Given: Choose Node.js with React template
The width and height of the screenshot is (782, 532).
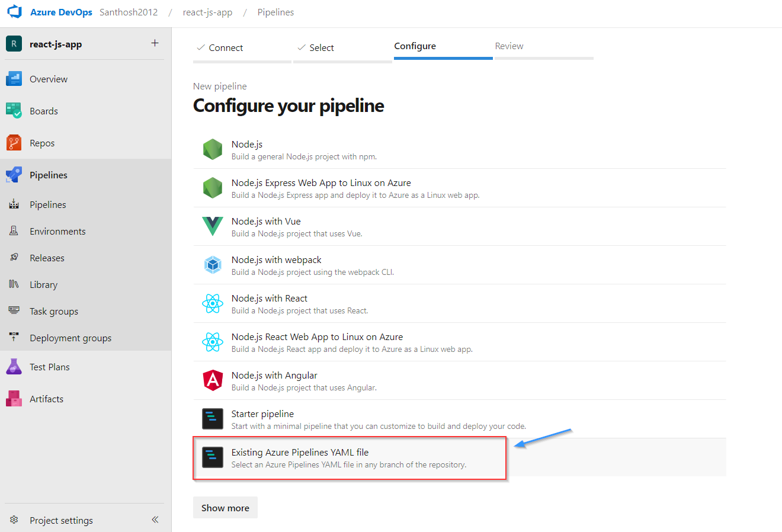Looking at the screenshot, I should (270, 298).
